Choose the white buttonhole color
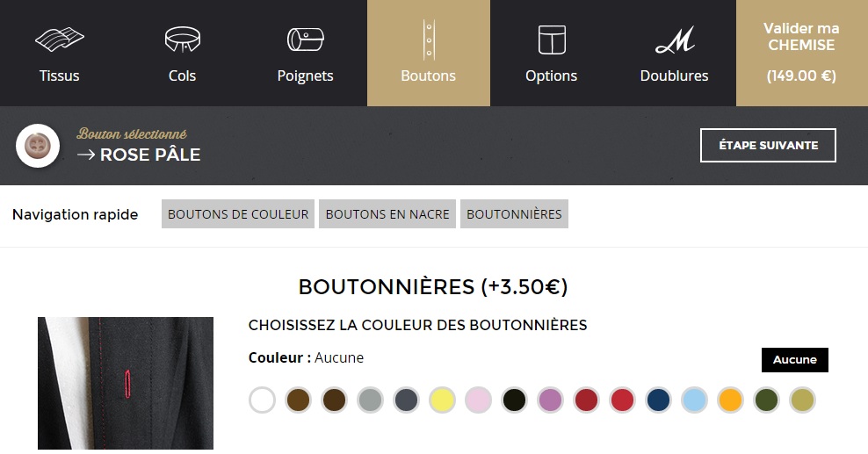This screenshot has height=454, width=868. pos(262,400)
